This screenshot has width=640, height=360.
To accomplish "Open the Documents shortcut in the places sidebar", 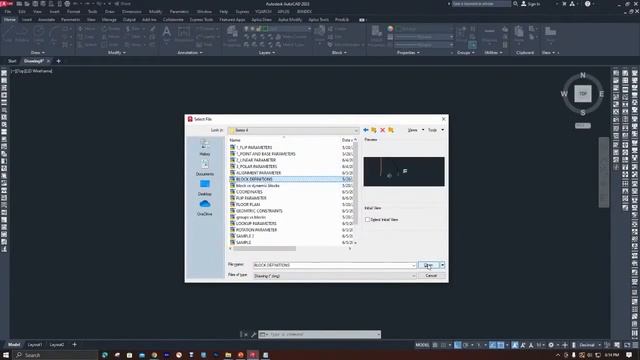I will click(x=205, y=167).
